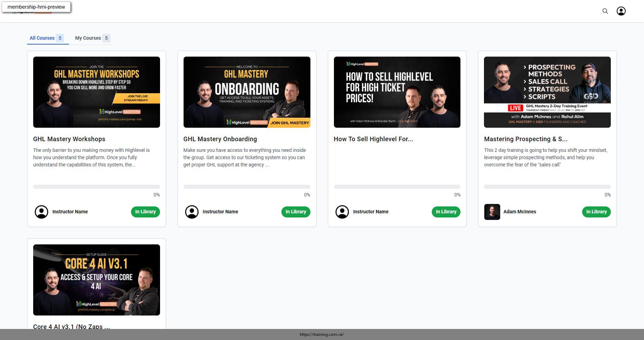Image resolution: width=644 pixels, height=340 pixels.
Task: Open the user profile icon in header
Action: click(x=621, y=11)
